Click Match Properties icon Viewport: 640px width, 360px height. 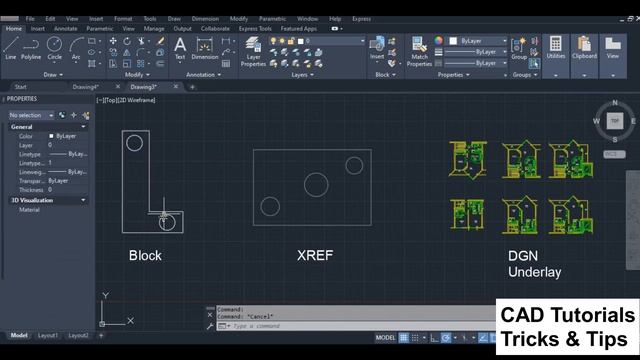click(419, 51)
